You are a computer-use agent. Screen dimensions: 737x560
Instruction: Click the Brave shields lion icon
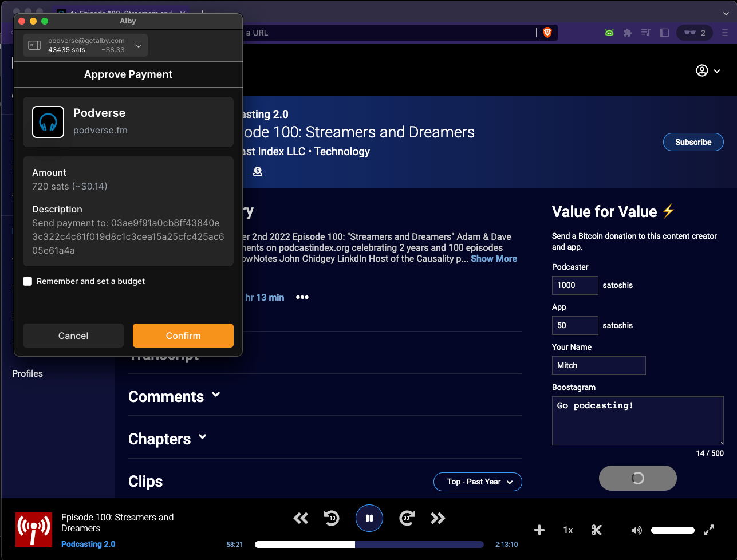tap(547, 33)
